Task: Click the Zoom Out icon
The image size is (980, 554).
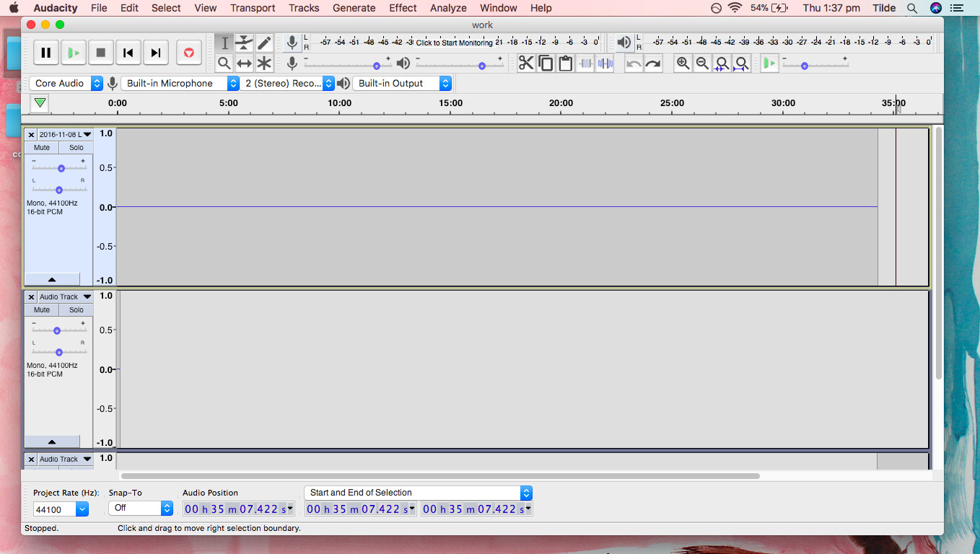Action: tap(702, 63)
